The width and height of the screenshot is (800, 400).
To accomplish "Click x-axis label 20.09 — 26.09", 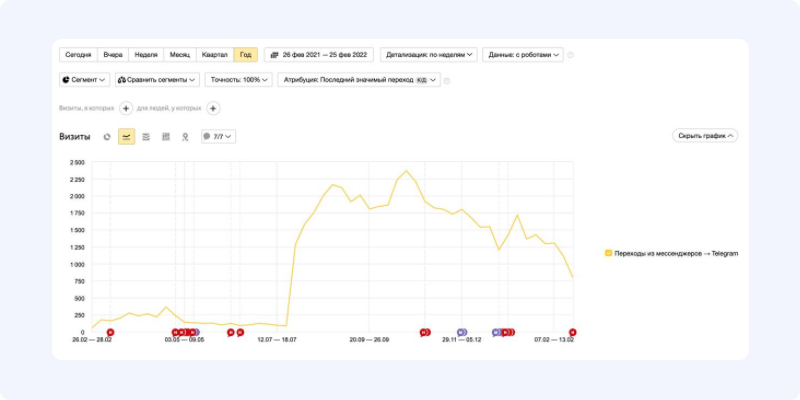I will 369,340.
